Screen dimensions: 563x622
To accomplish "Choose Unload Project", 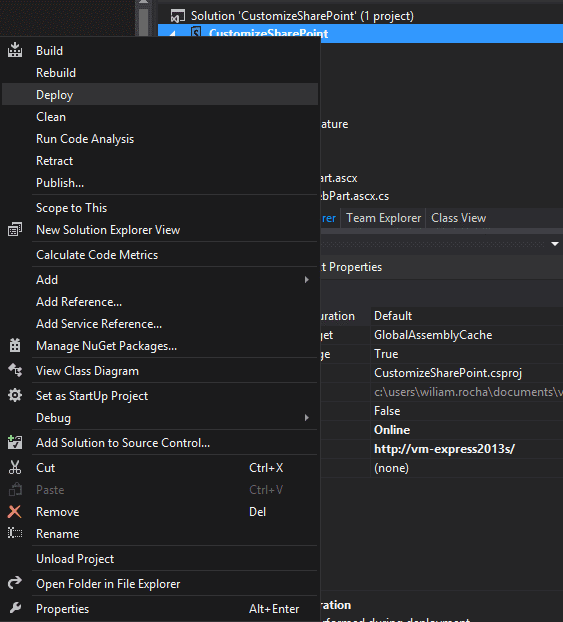I will 160,559.
